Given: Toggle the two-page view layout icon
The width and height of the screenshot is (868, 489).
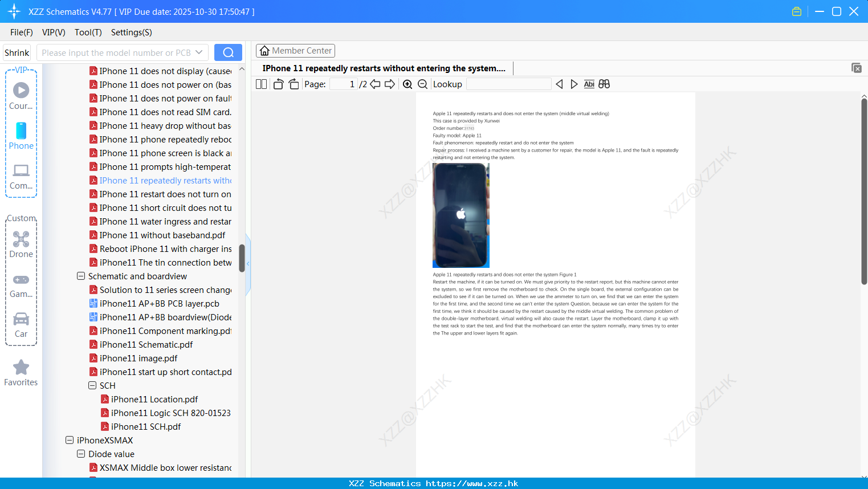Looking at the screenshot, I should pyautogui.click(x=262, y=84).
